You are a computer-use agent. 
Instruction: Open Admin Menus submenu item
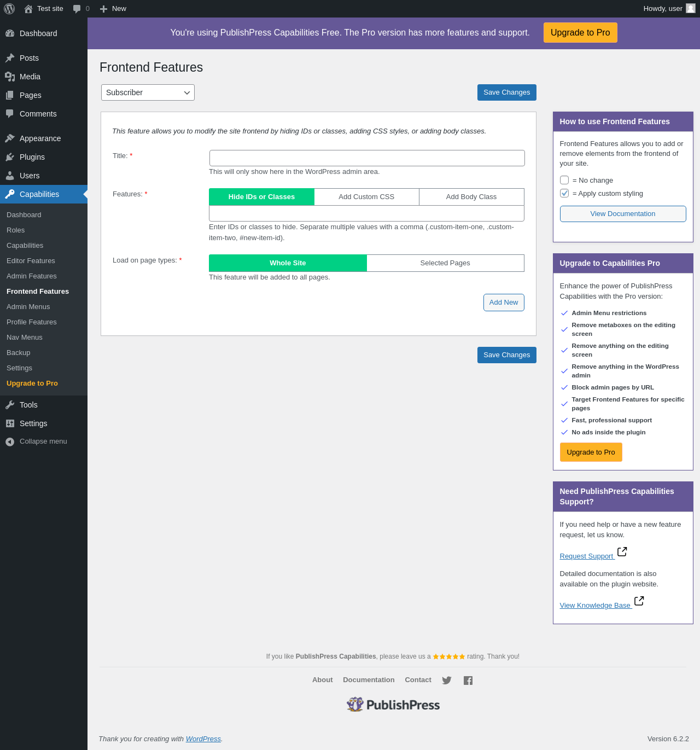(28, 307)
